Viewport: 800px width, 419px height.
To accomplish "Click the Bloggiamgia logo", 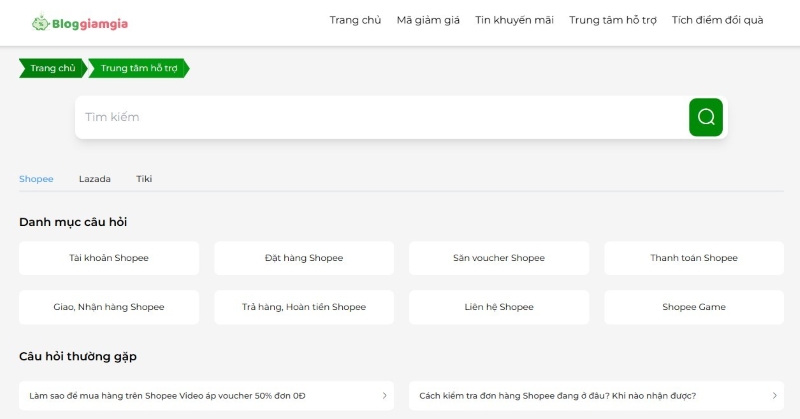I will [80, 23].
